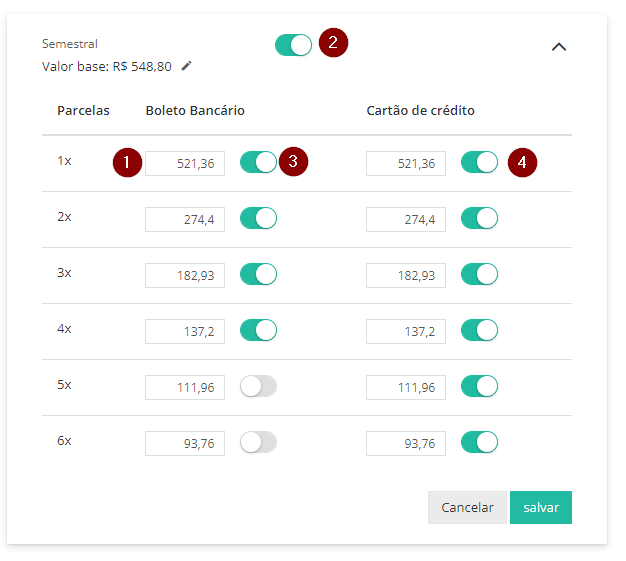Disable Boleto Bancário for 1x installment
This screenshot has height=561, width=626.
point(258,162)
